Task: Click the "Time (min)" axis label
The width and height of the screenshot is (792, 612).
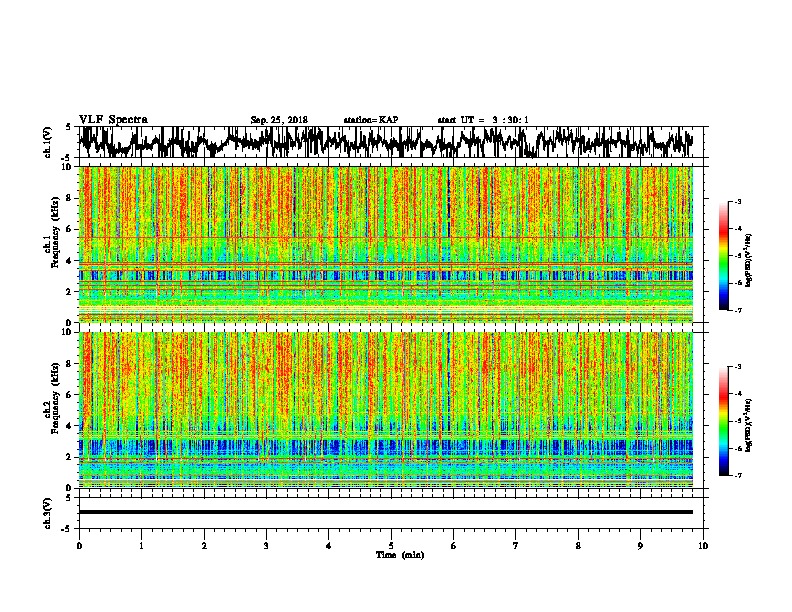Action: 400,555
